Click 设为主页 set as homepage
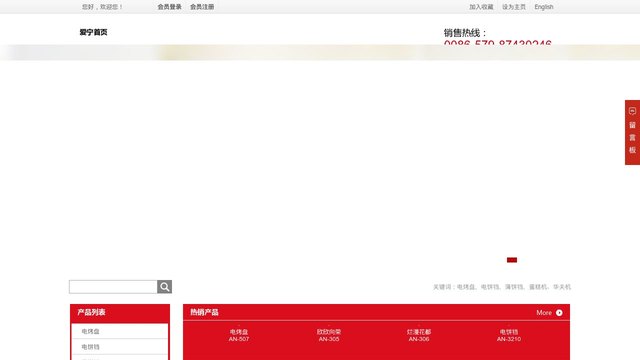Viewport: 640px width, 360px height. [x=514, y=7]
